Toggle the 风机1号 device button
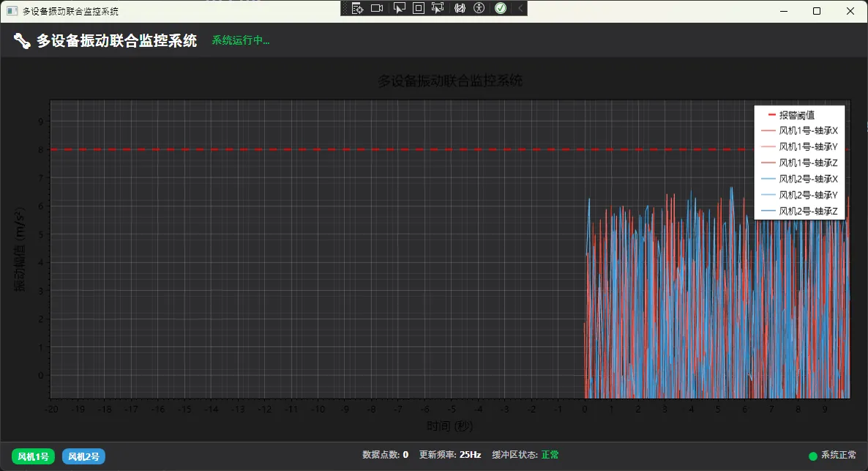Image resolution: width=868 pixels, height=471 pixels. click(x=33, y=457)
